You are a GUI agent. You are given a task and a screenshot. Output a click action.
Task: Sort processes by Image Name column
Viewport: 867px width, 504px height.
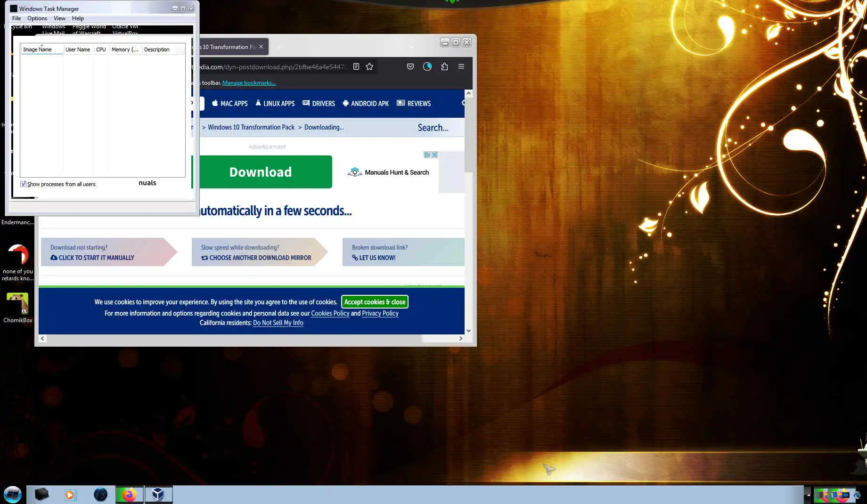(41, 49)
